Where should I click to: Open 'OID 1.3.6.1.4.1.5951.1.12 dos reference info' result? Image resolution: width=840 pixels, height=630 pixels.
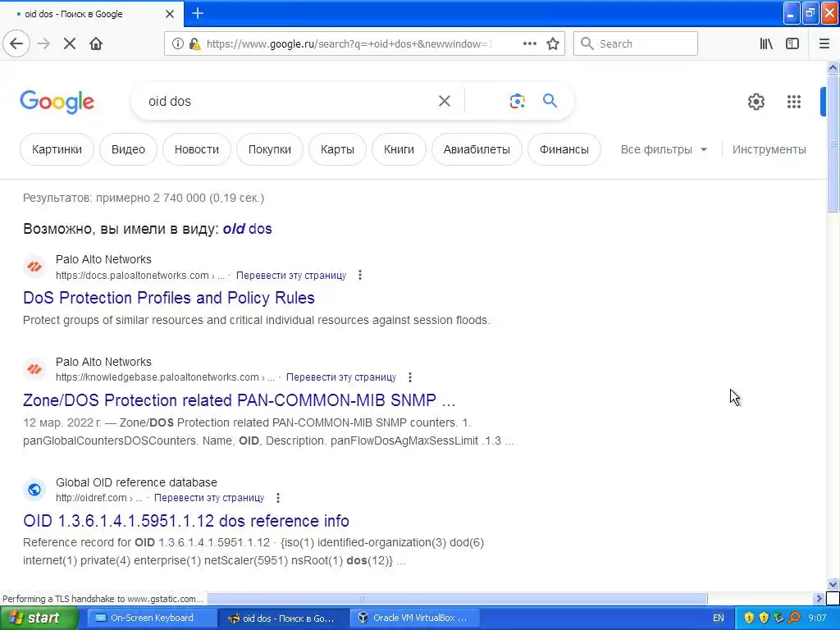186,520
